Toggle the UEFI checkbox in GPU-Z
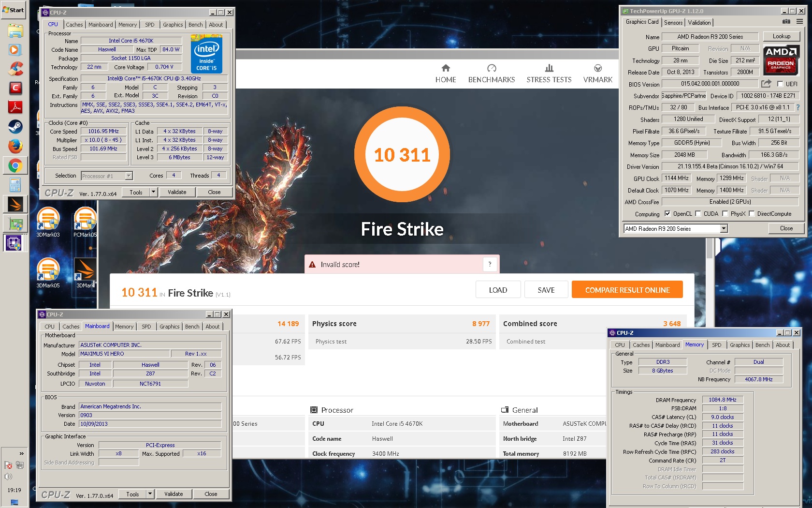812x508 pixels. [x=780, y=84]
